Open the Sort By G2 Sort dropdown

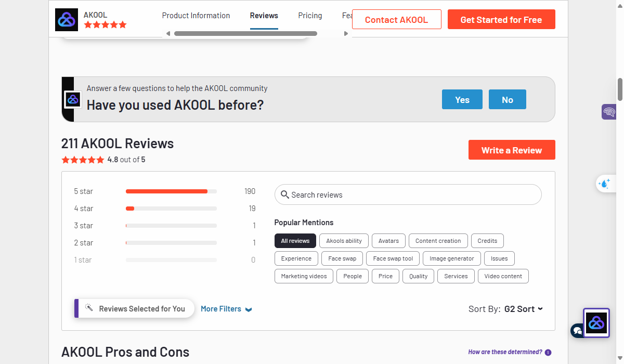pyautogui.click(x=523, y=309)
